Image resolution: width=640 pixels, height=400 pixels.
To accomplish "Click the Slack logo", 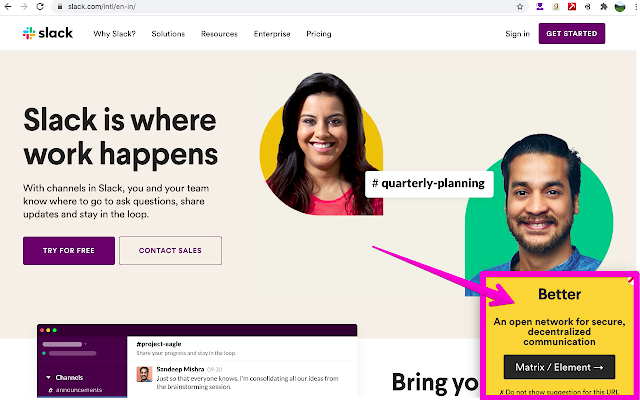I will (48, 33).
